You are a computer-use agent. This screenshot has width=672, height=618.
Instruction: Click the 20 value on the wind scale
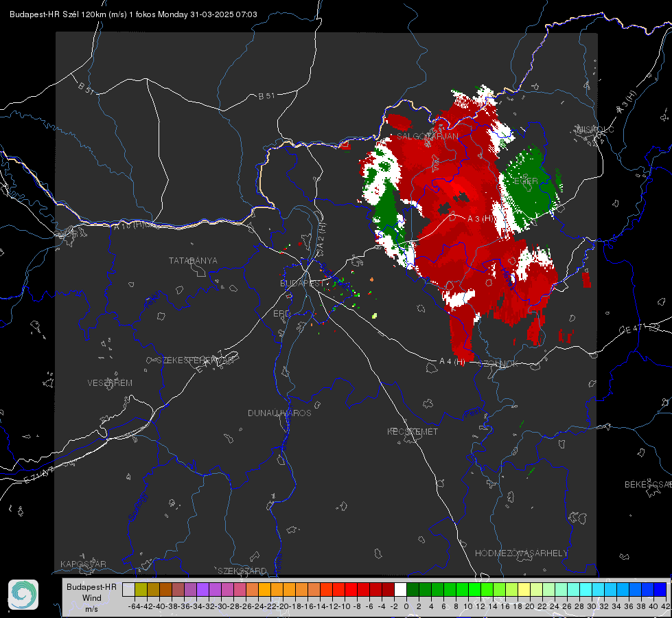[x=530, y=606]
